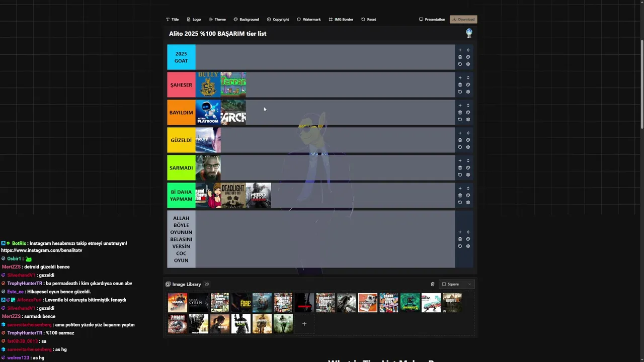Open the Copyright option in toolbar

click(x=278, y=20)
